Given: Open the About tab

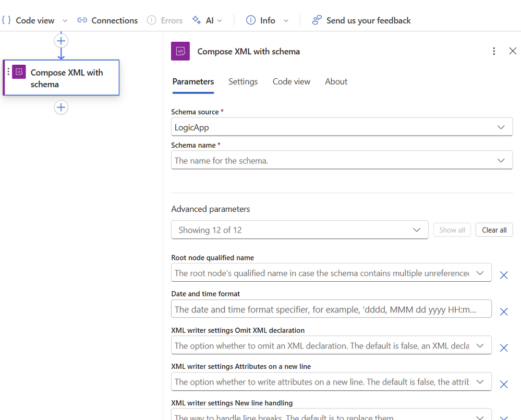Looking at the screenshot, I should pyautogui.click(x=336, y=81).
